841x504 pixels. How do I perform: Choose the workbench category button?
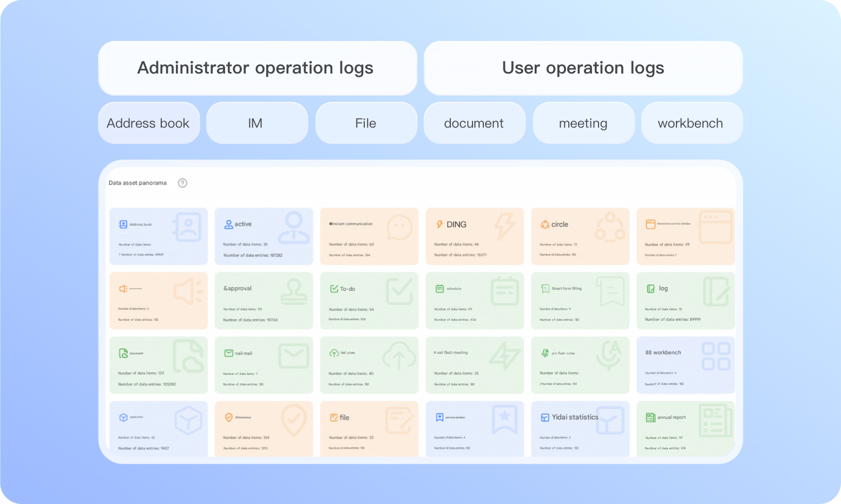[691, 123]
